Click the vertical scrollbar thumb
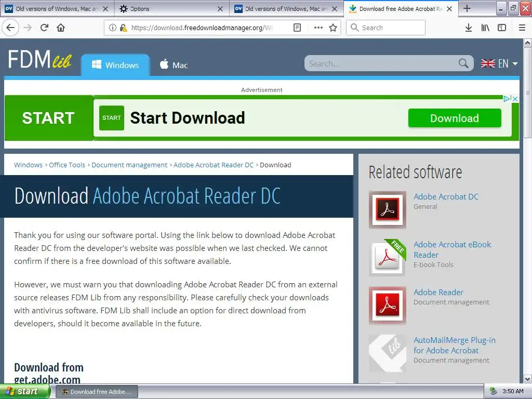 527,92
